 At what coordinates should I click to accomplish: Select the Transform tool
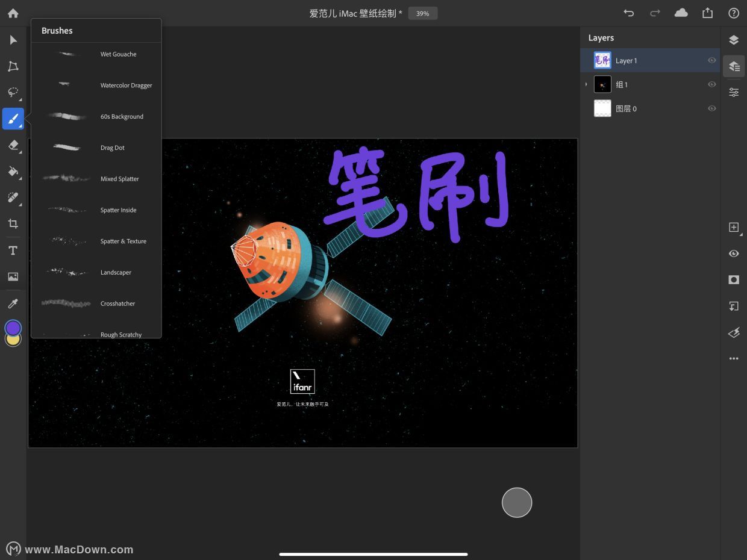(13, 66)
